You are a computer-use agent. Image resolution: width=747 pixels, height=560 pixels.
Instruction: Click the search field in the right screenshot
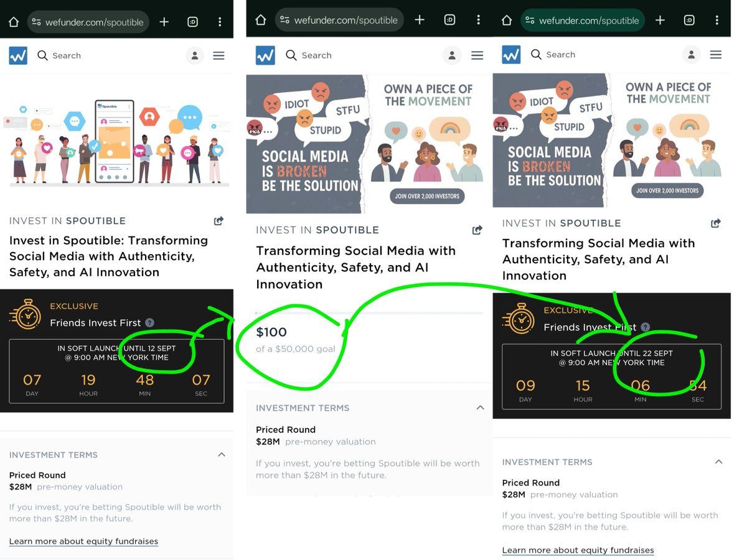(553, 55)
